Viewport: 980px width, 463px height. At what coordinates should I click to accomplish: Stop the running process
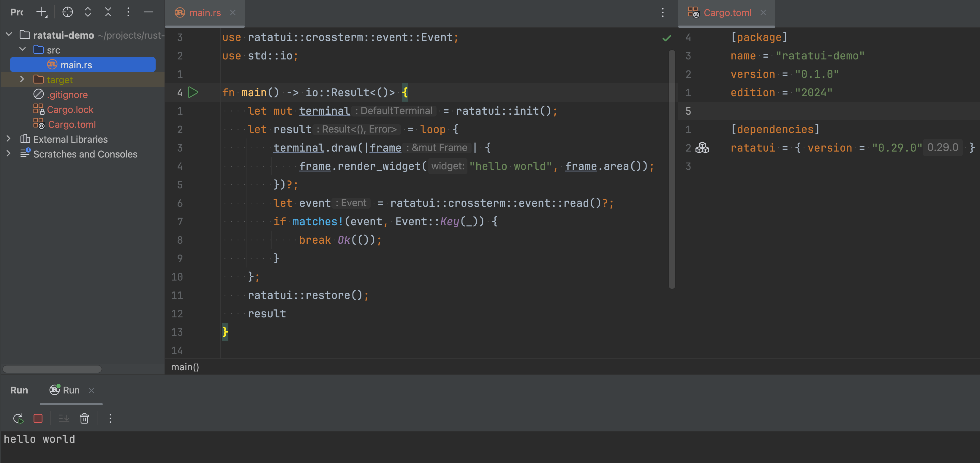pos(38,418)
